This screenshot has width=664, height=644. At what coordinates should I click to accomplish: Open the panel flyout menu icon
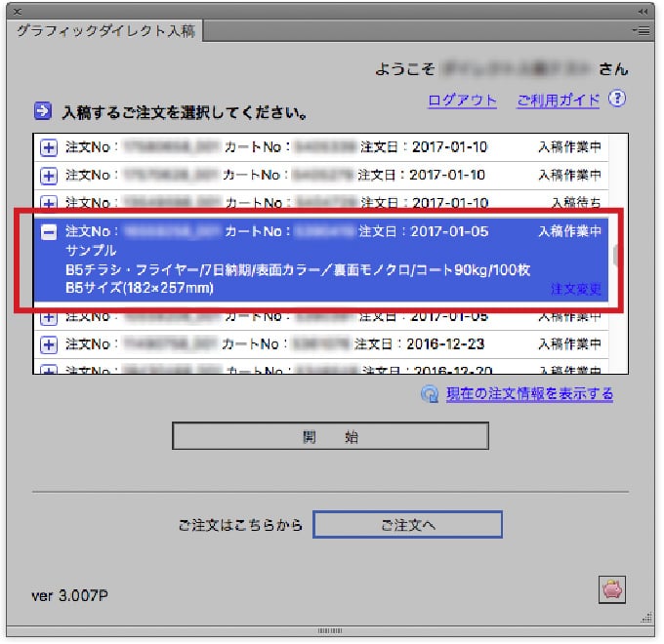(x=642, y=30)
